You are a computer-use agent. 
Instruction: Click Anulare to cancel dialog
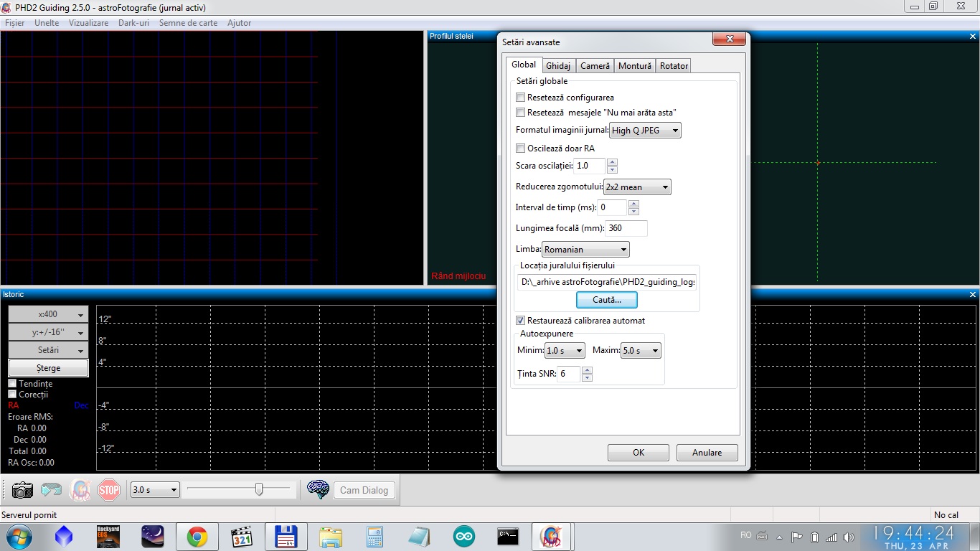(707, 453)
